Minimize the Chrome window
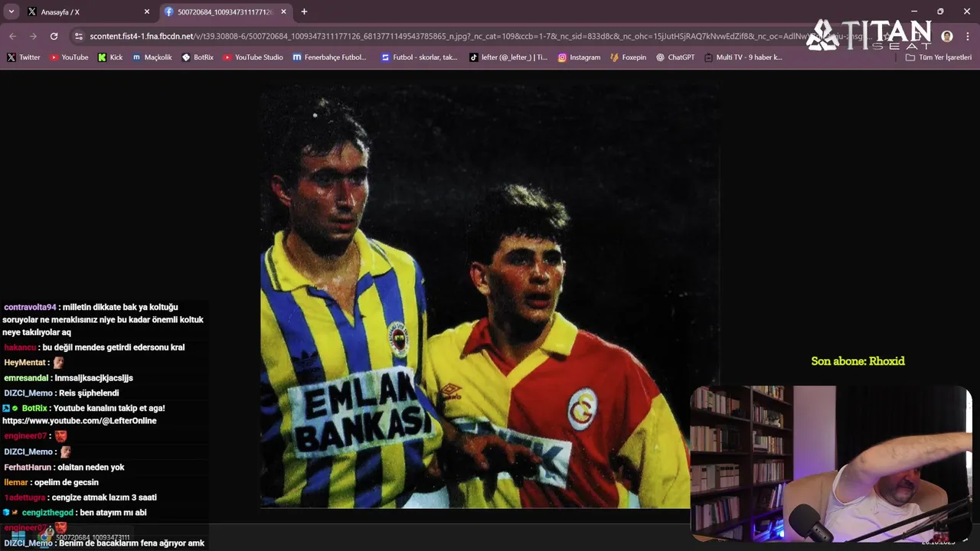Viewport: 980px width, 551px height. coord(914,11)
